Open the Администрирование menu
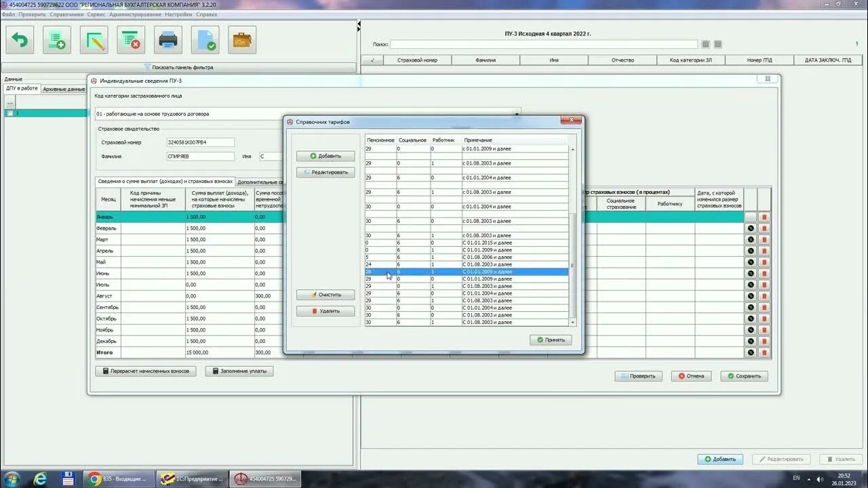Viewport: 868px width, 488px height. pos(135,14)
